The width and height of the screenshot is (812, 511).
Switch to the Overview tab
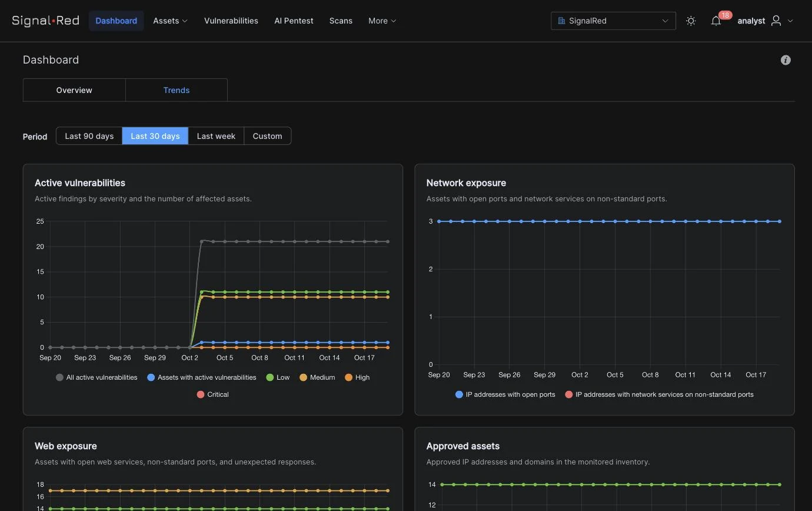(74, 90)
